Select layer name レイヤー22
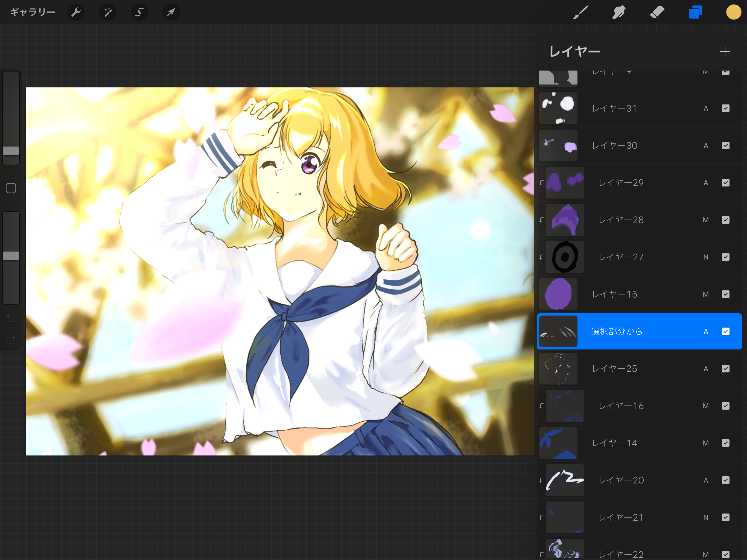The width and height of the screenshot is (747, 560). tap(621, 554)
